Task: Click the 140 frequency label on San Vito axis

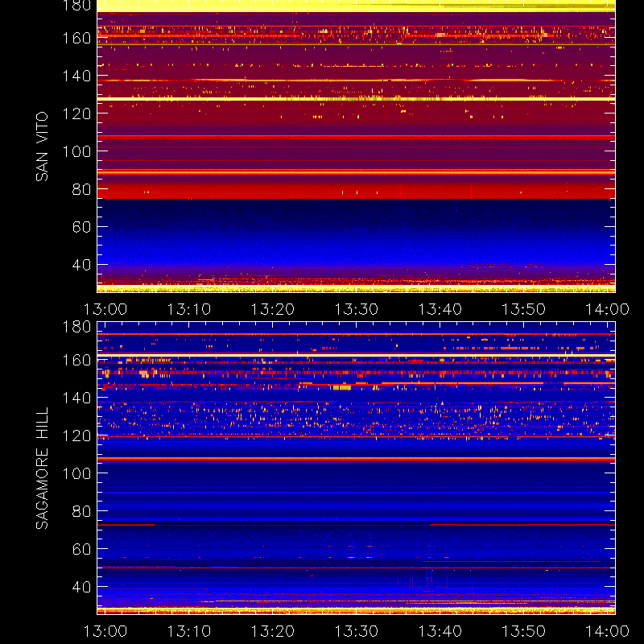Action: [76, 76]
